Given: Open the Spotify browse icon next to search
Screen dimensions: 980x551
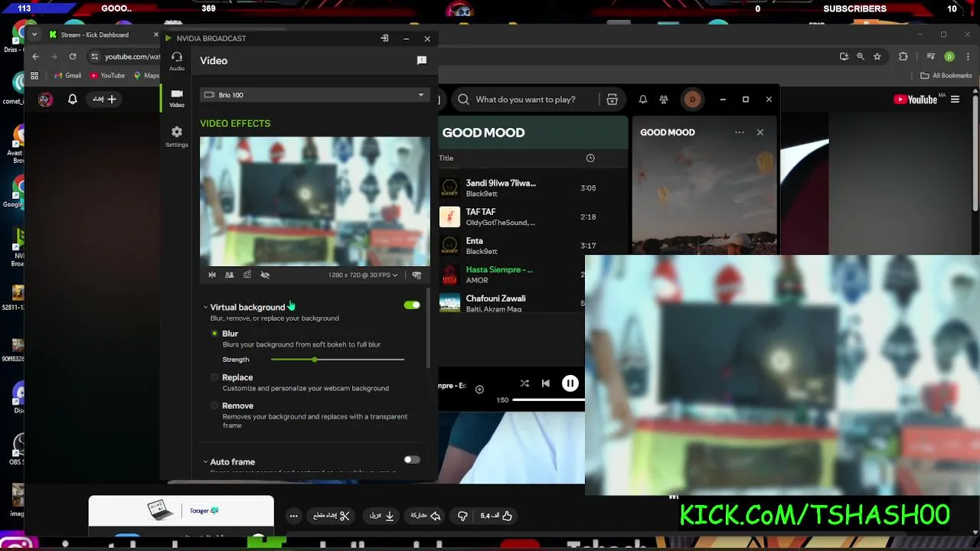Looking at the screenshot, I should [612, 99].
